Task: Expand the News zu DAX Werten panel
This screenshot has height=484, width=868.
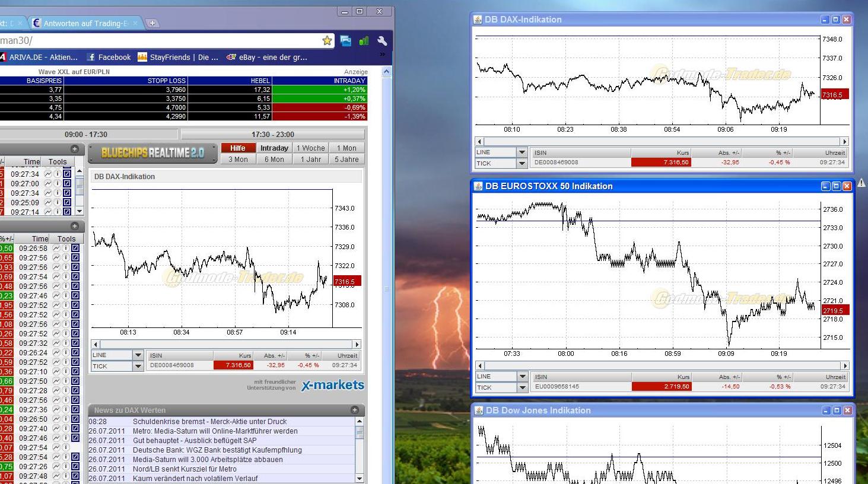Action: 355,410
